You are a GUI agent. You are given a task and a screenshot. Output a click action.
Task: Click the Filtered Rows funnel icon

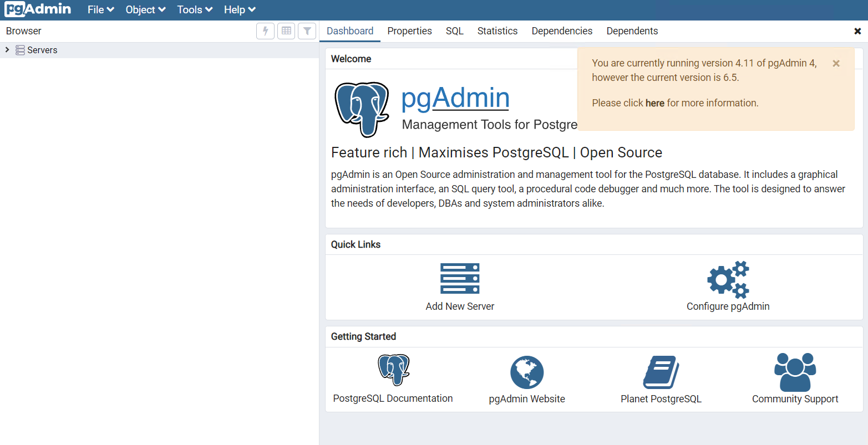point(307,31)
